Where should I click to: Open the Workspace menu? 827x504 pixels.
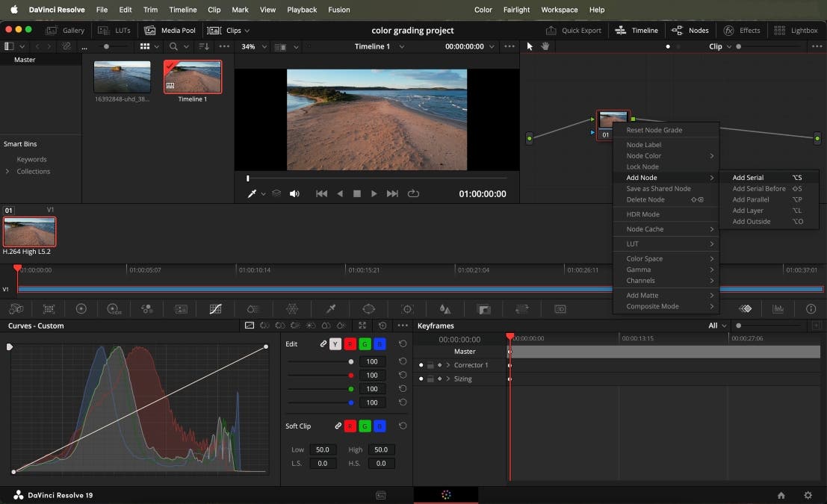[x=559, y=10]
